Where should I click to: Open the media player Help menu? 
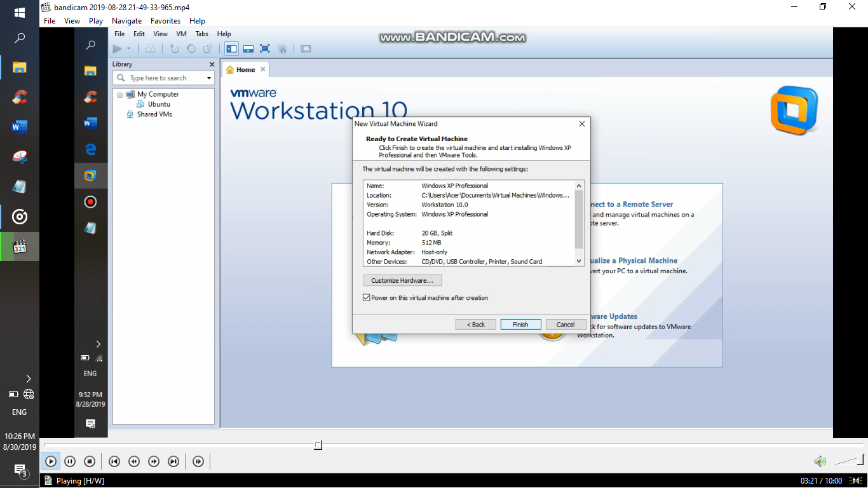197,21
